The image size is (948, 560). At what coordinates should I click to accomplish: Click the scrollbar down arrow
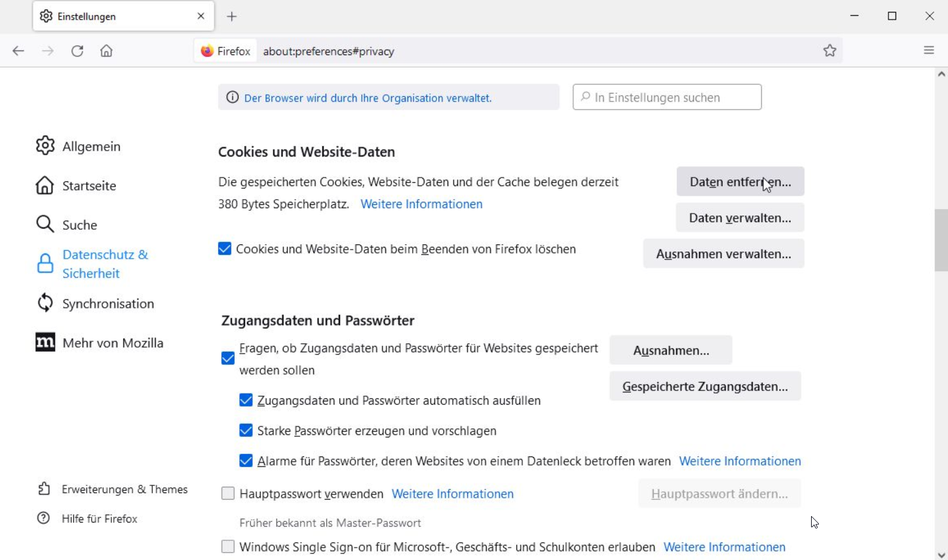tap(941, 555)
